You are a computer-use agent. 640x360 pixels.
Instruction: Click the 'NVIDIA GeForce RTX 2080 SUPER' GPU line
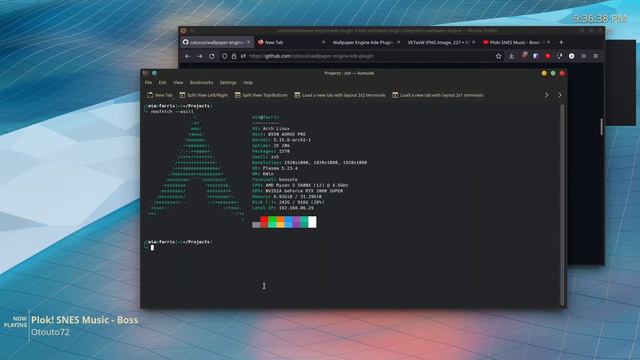click(x=297, y=191)
